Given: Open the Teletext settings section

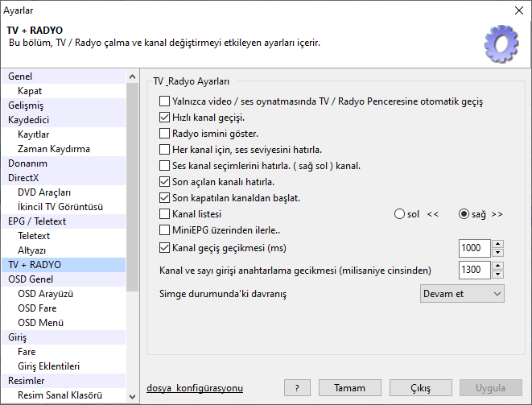Looking at the screenshot, I should [33, 235].
